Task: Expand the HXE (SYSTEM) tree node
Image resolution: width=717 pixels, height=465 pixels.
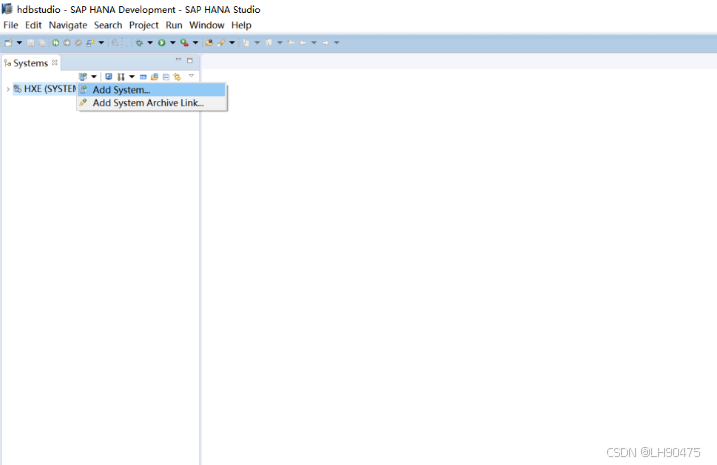Action: point(8,89)
